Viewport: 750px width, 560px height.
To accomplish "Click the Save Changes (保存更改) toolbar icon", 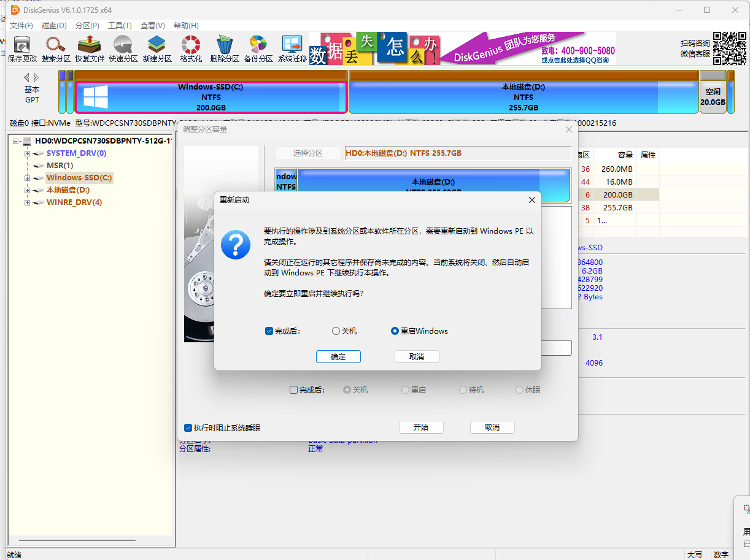I will click(23, 49).
